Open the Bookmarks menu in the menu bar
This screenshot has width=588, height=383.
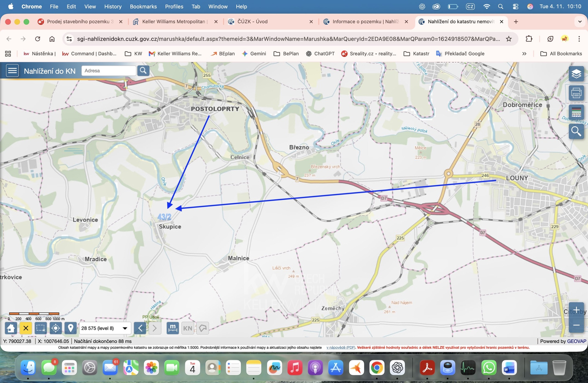143,6
